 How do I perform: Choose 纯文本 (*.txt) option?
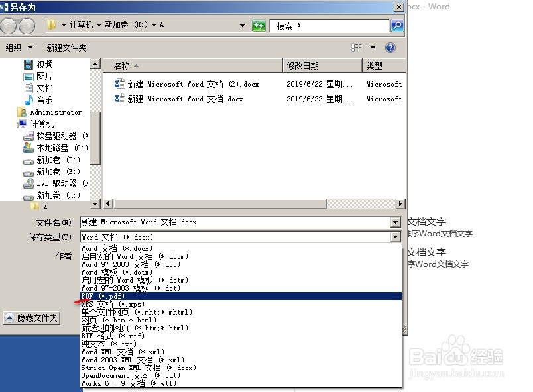[241, 344]
